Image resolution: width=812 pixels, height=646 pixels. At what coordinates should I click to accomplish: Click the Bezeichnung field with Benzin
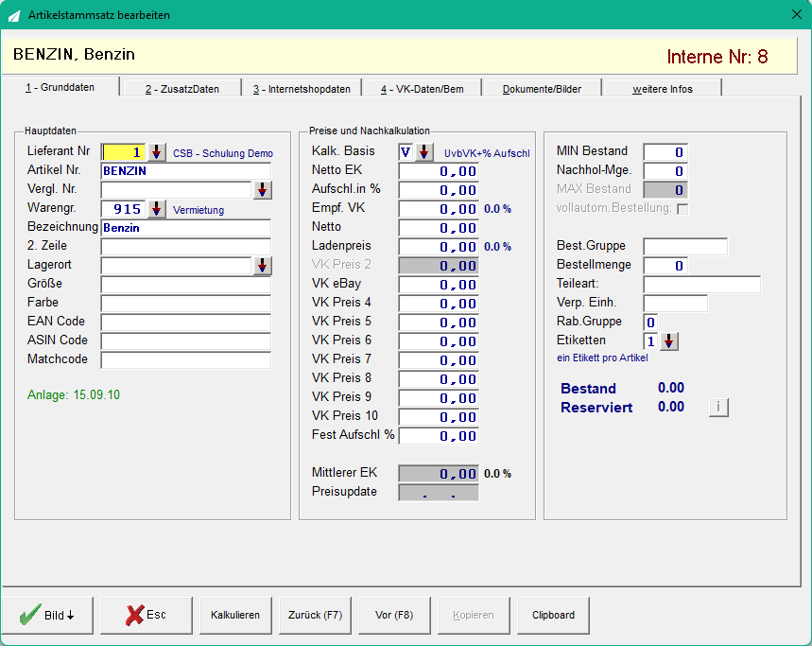186,228
